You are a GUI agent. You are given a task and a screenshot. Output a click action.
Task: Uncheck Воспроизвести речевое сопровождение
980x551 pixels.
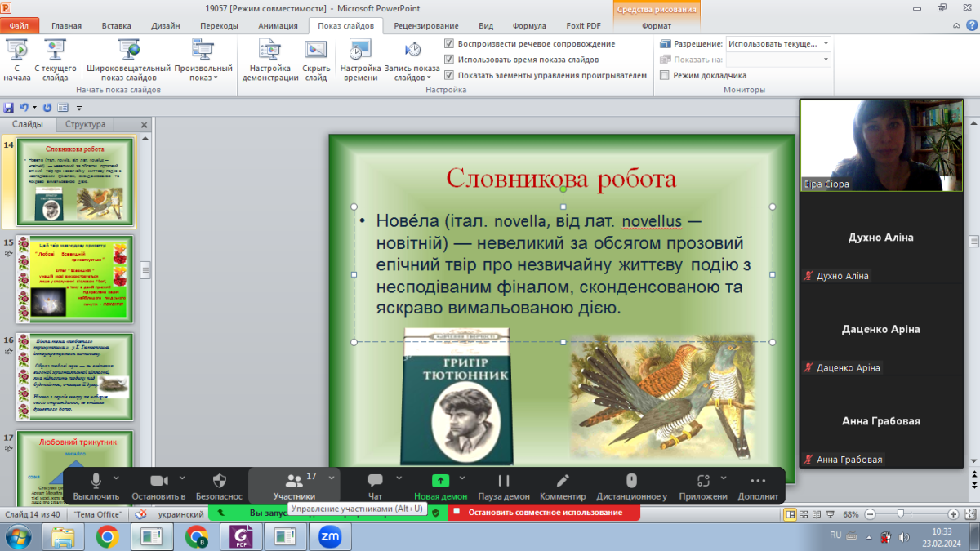(x=449, y=44)
